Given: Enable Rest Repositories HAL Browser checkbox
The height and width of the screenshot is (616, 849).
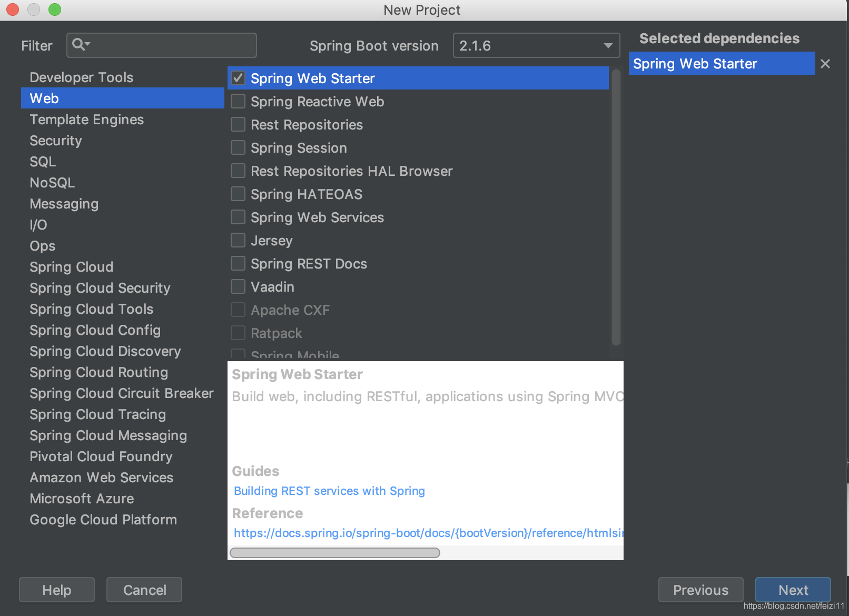Looking at the screenshot, I should [238, 171].
